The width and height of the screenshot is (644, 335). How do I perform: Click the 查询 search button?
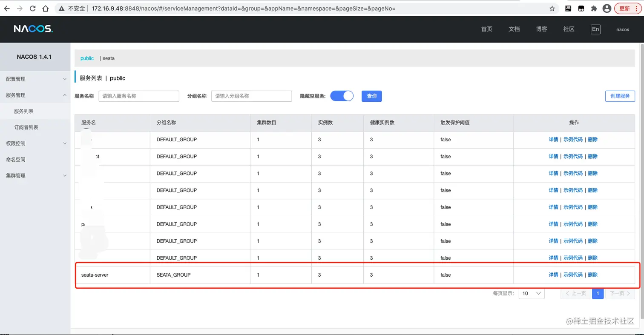pyautogui.click(x=371, y=96)
